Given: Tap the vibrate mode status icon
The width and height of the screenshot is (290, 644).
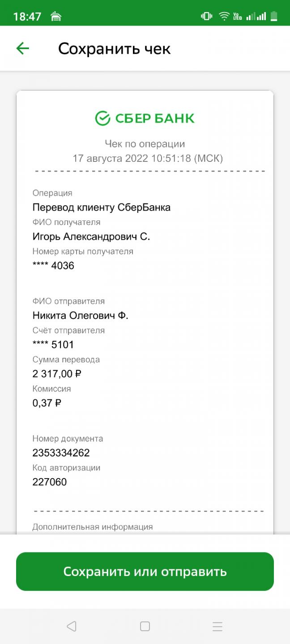Looking at the screenshot, I should 206,17.
